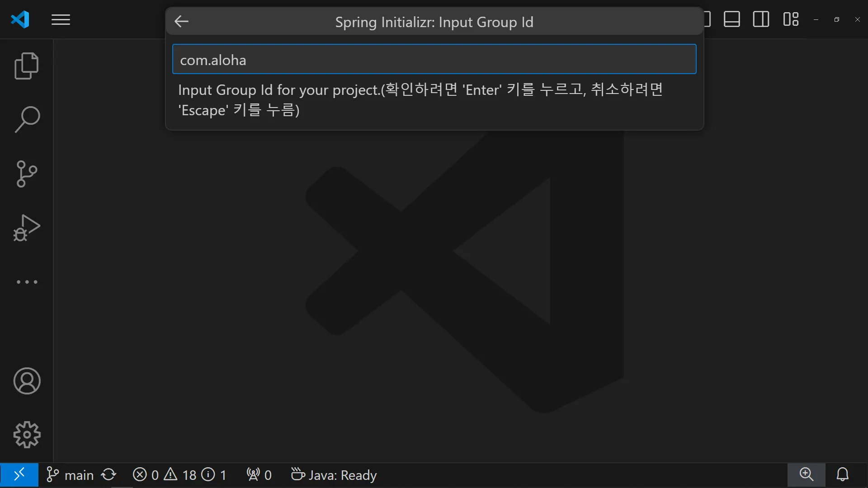Screen dimensions: 868x488
Task: Click the Java: Ready status item
Action: point(334,475)
